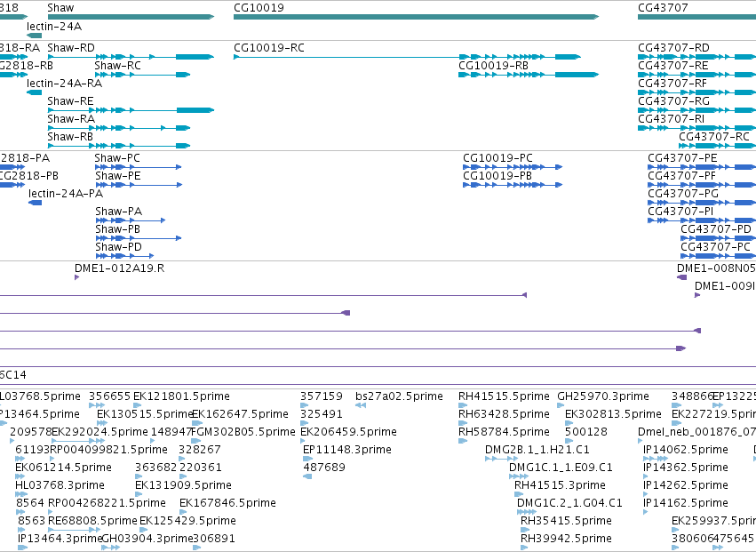Click the RH63428.5prime EST label
Image resolution: width=756 pixels, height=552 pixels.
(x=504, y=414)
